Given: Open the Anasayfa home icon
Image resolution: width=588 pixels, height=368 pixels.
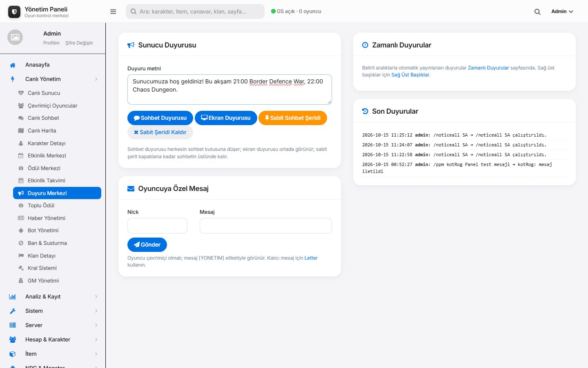Looking at the screenshot, I should point(13,65).
